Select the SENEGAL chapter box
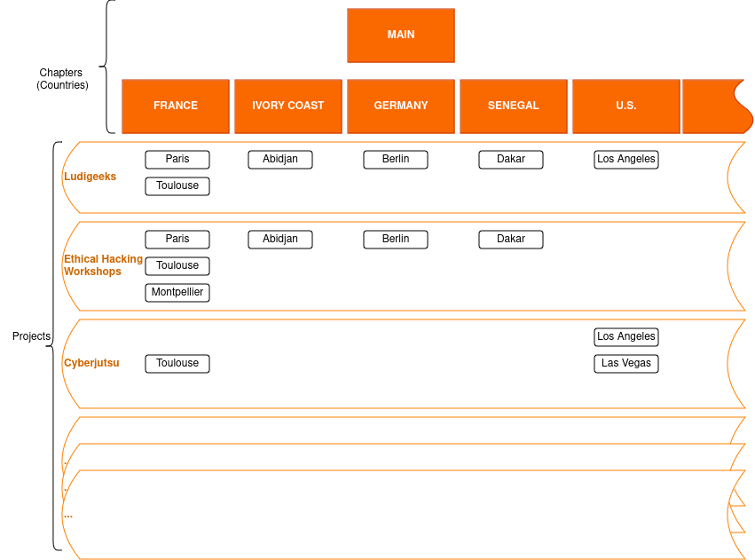The width and height of the screenshot is (755, 560). pos(514,106)
